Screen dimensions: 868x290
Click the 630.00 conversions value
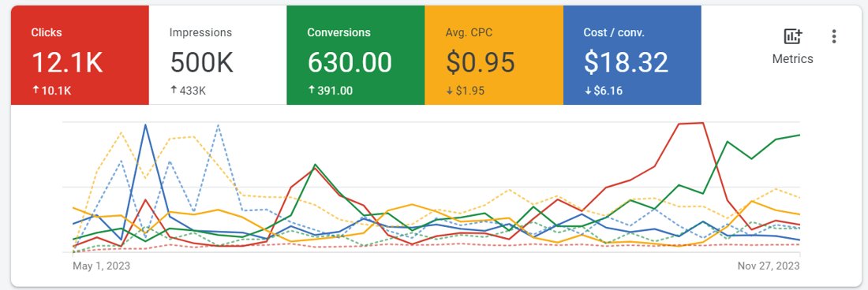(350, 62)
